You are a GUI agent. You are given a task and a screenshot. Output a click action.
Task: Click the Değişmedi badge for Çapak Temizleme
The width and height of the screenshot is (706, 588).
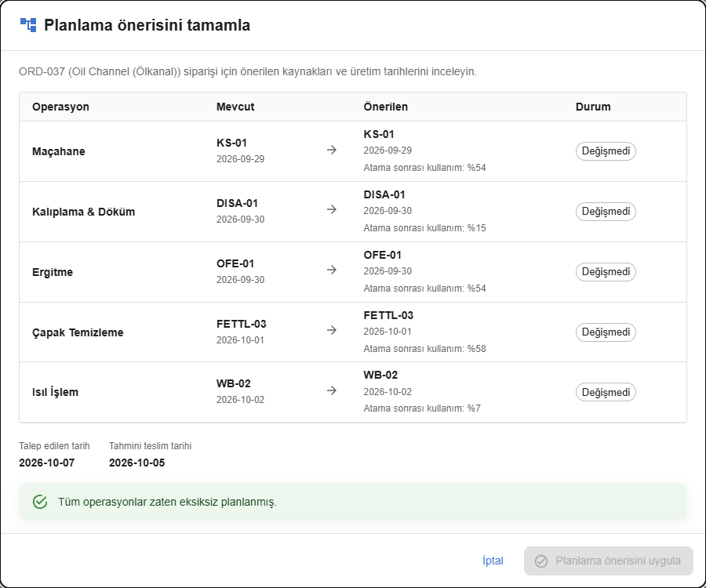click(x=606, y=332)
